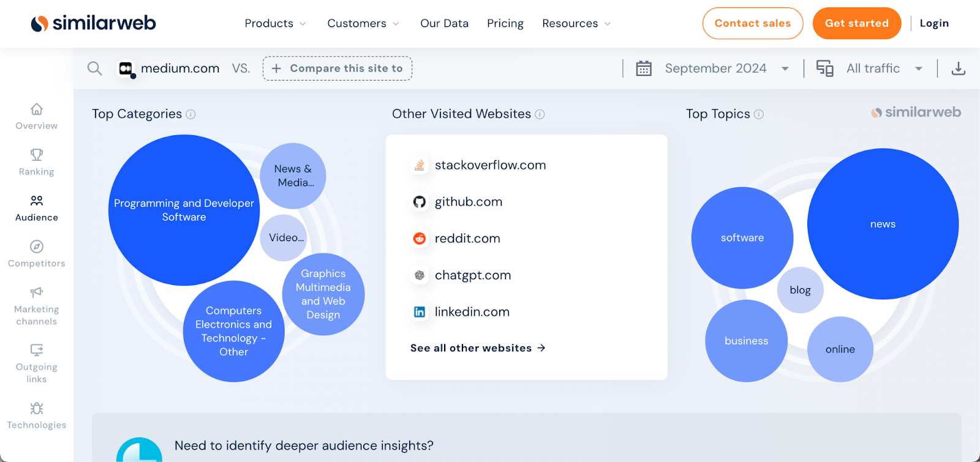Click the Marketing channels megaphone icon

(37, 292)
